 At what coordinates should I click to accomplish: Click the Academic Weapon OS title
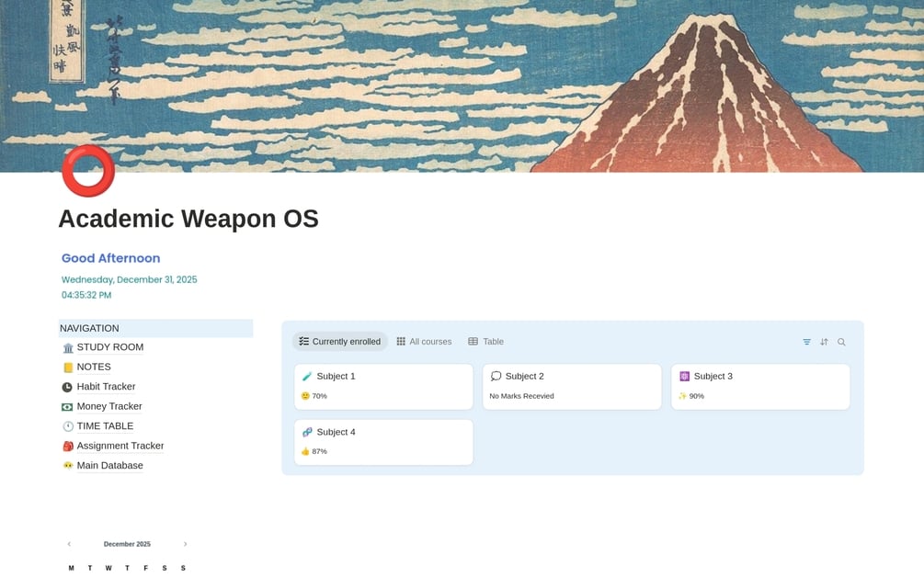coord(188,219)
